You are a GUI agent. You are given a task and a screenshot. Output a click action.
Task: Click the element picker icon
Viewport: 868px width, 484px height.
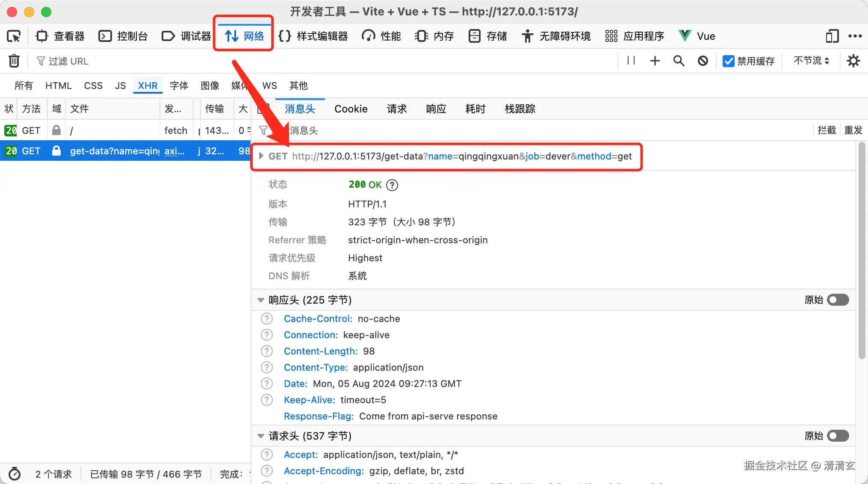pos(14,36)
